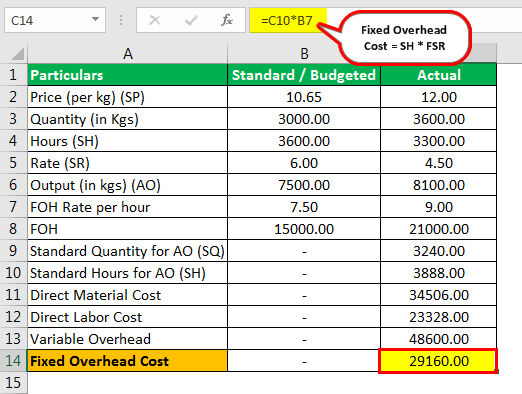This screenshot has width=522, height=394.
Task: Select the value cell 34506.00
Action: [439, 295]
